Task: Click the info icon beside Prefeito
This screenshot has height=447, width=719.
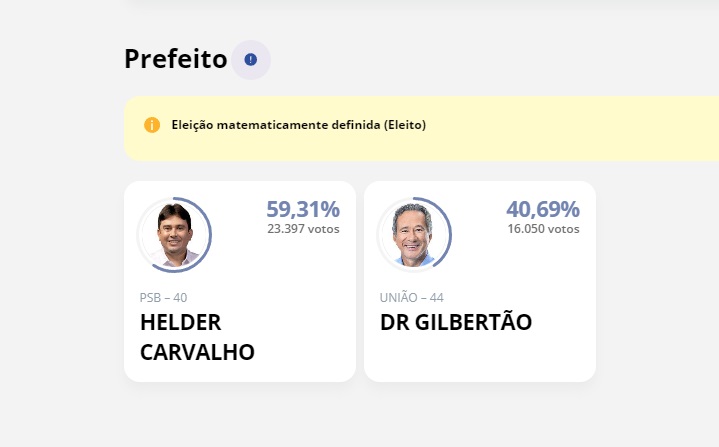Action: click(250, 60)
